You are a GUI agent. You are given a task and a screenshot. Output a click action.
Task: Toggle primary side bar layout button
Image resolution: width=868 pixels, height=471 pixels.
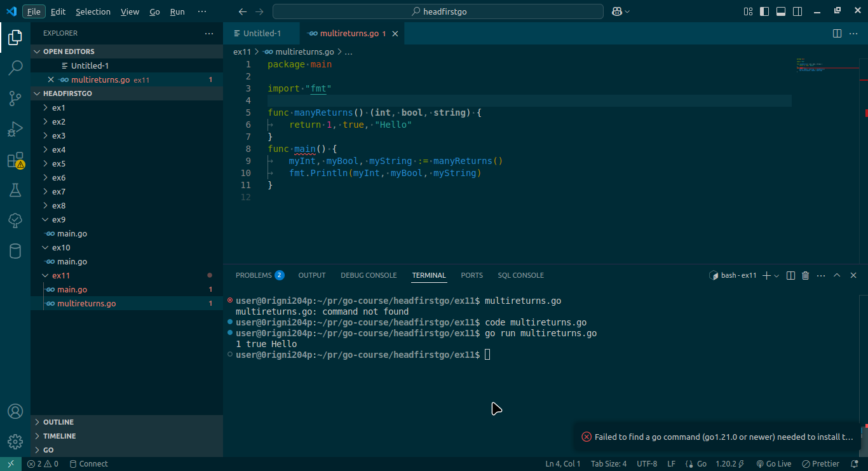(x=764, y=11)
